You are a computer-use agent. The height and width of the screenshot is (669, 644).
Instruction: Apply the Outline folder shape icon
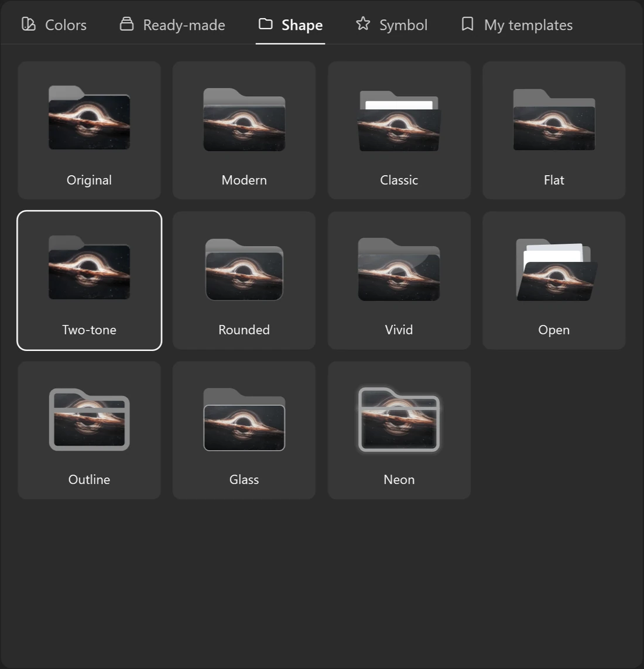[89, 419]
